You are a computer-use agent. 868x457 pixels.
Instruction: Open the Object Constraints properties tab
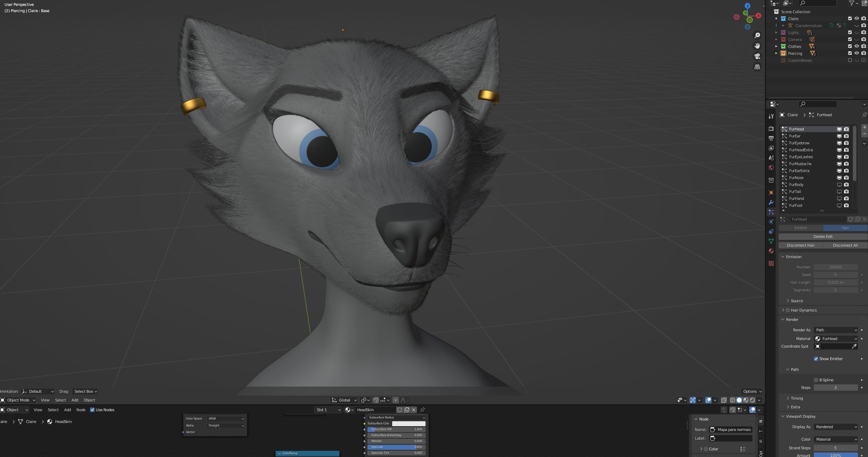click(771, 231)
